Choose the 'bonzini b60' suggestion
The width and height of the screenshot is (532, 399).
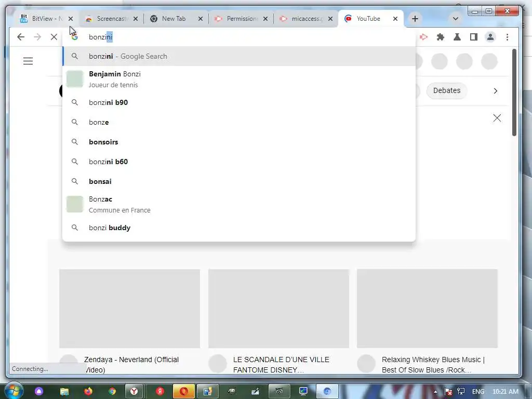point(239,162)
